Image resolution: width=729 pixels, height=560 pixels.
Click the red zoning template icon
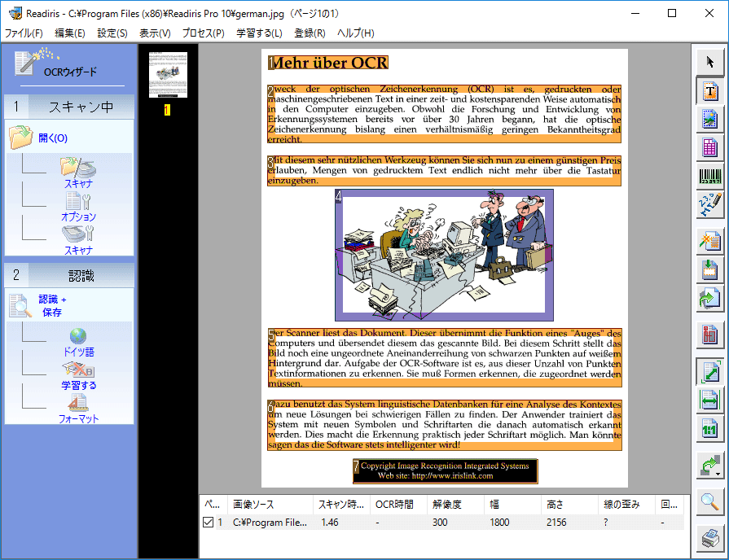709,335
